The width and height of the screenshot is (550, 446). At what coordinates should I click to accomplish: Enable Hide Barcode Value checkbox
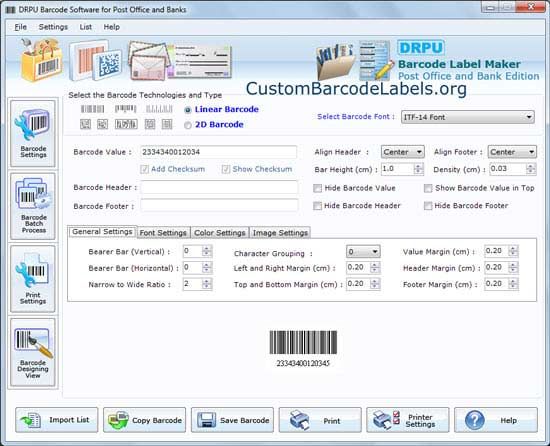317,188
